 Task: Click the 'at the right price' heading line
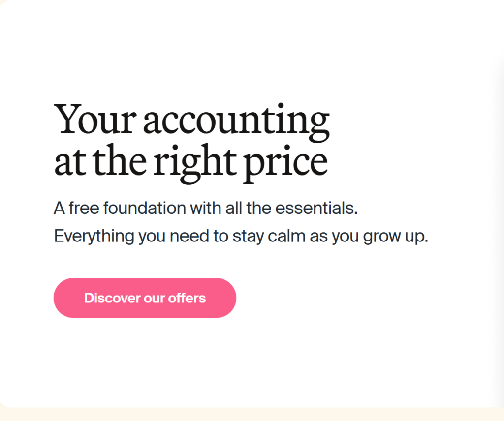[191, 163]
